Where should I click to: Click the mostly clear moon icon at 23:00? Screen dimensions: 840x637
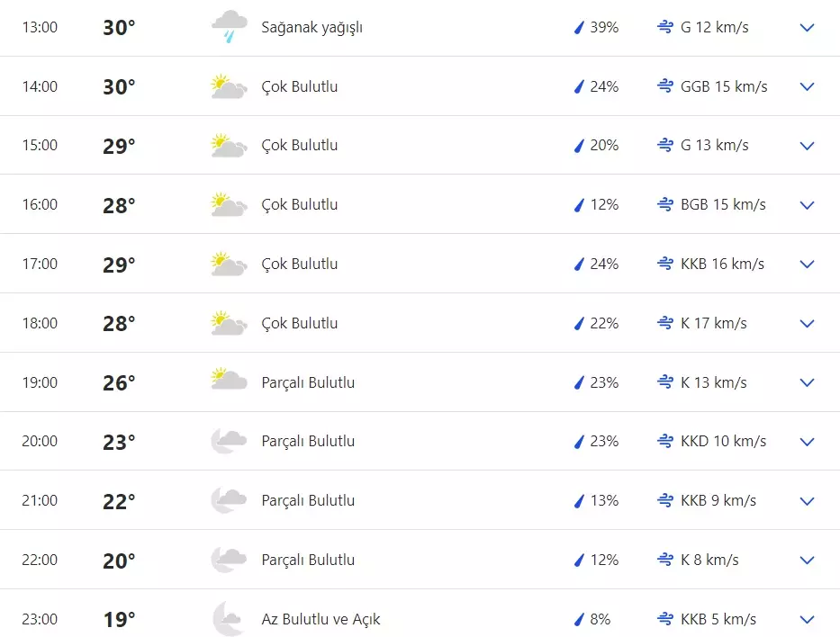click(227, 618)
